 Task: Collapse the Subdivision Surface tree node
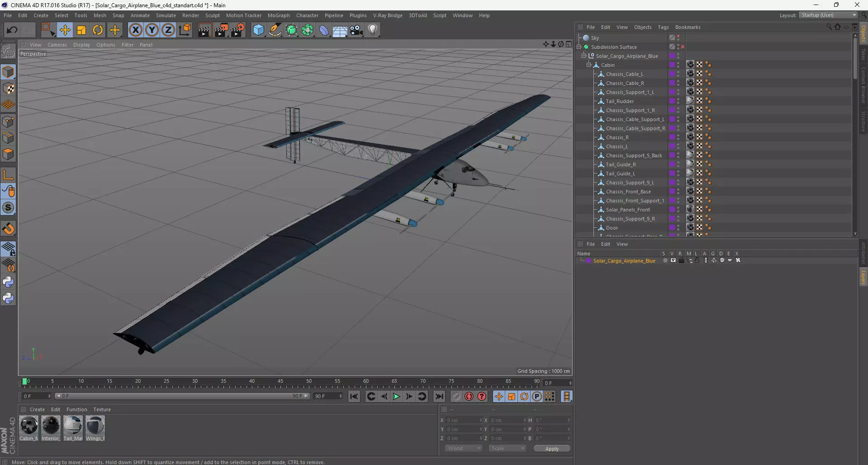(579, 47)
